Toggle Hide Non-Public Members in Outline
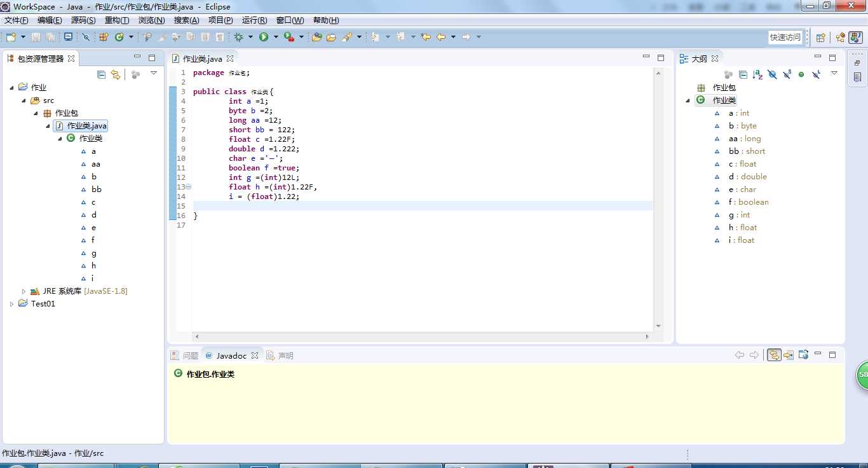This screenshot has width=868, height=468. tap(801, 74)
